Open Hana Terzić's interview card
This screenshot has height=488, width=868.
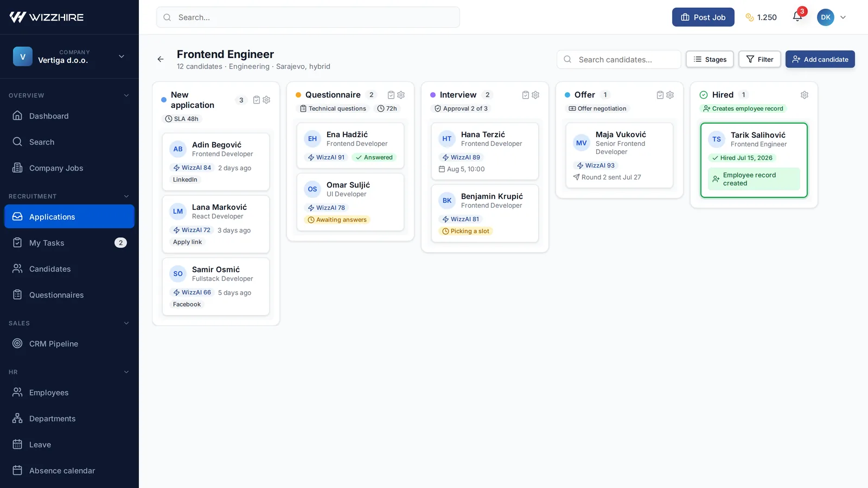coord(485,151)
